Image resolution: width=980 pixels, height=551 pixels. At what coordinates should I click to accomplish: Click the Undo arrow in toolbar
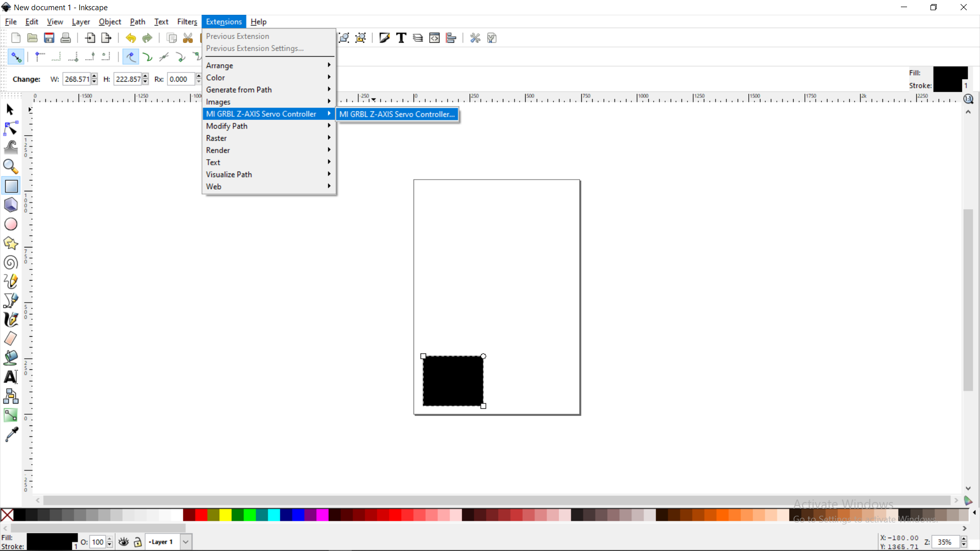(x=131, y=38)
